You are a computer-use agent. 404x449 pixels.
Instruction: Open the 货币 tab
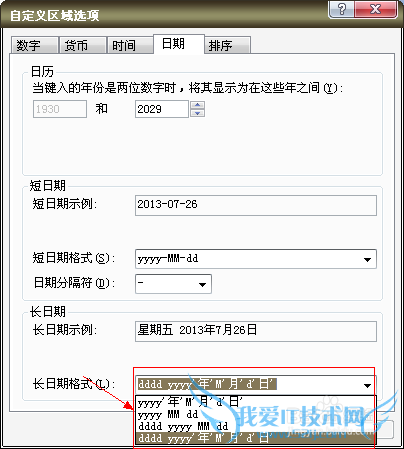82,45
